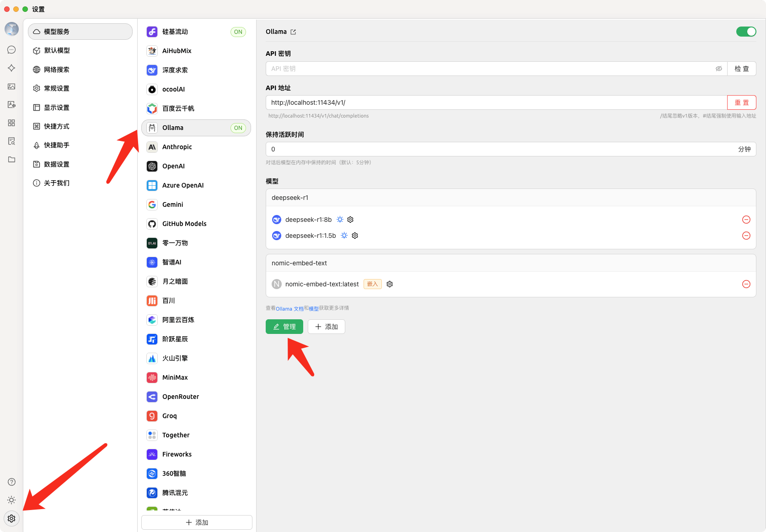Select the ocoolAI provider
This screenshot has width=766, height=532.
click(x=196, y=89)
